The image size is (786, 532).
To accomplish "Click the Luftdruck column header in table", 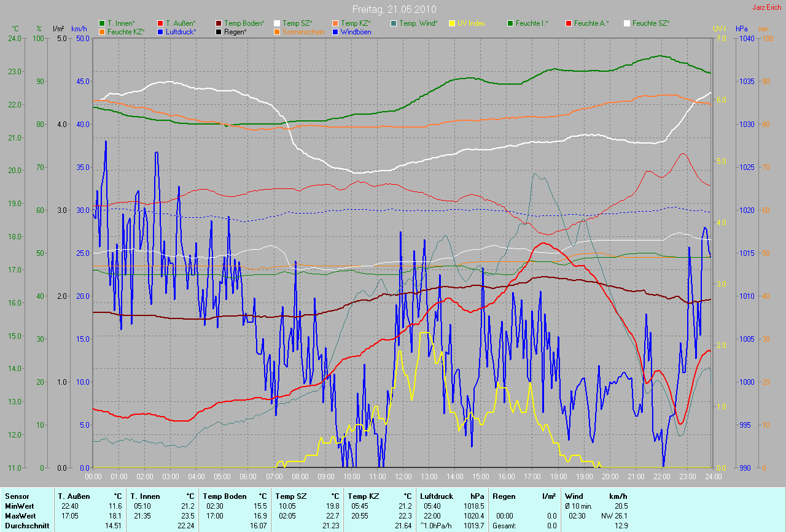I will (x=437, y=496).
